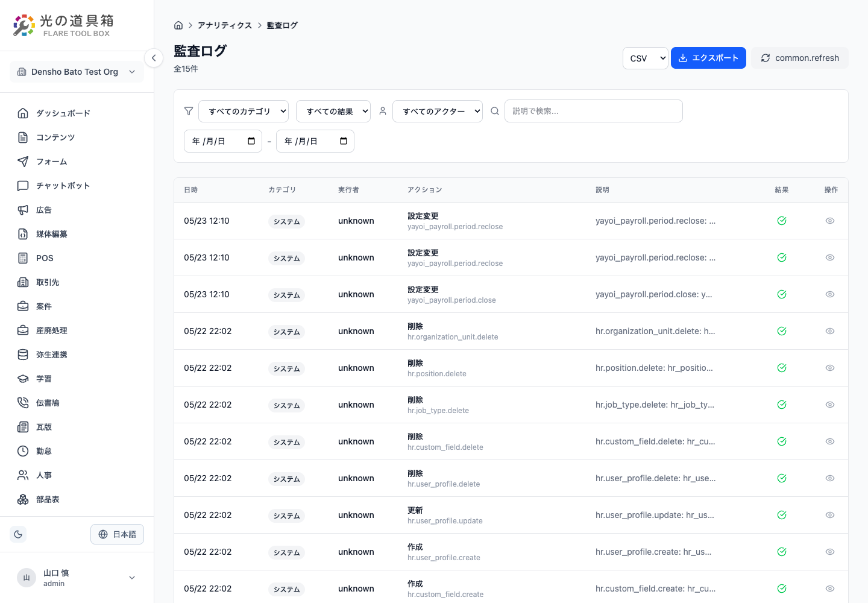Click the 勤怠 clock icon
The height and width of the screenshot is (603, 868).
(23, 451)
